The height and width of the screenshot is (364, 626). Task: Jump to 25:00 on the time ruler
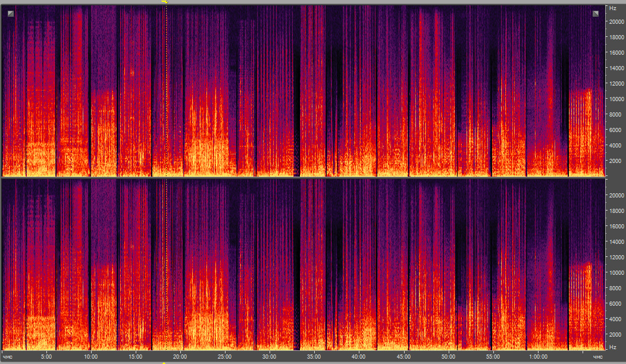[225, 357]
